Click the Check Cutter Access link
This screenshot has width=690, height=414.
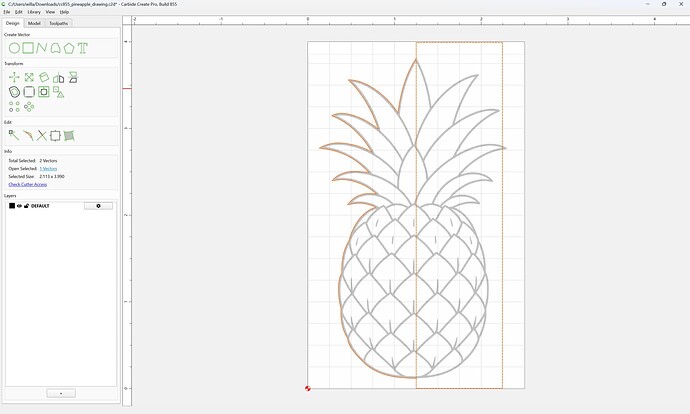click(x=28, y=184)
